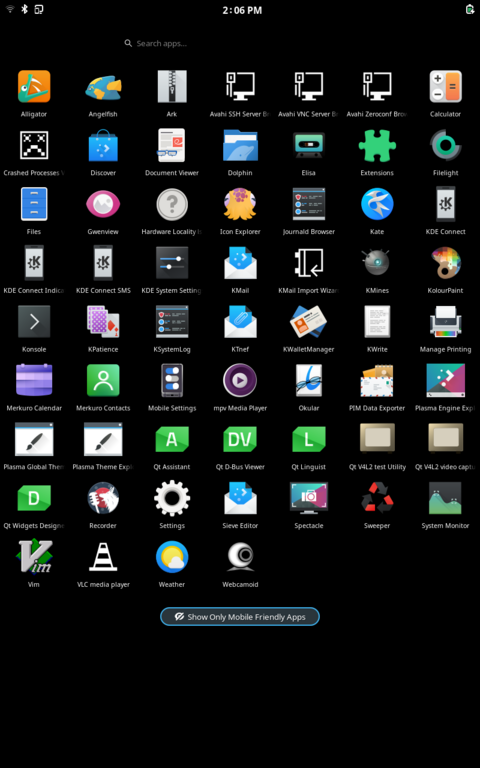The width and height of the screenshot is (480, 768).
Task: Launch Angelfish web browser
Action: 103,87
